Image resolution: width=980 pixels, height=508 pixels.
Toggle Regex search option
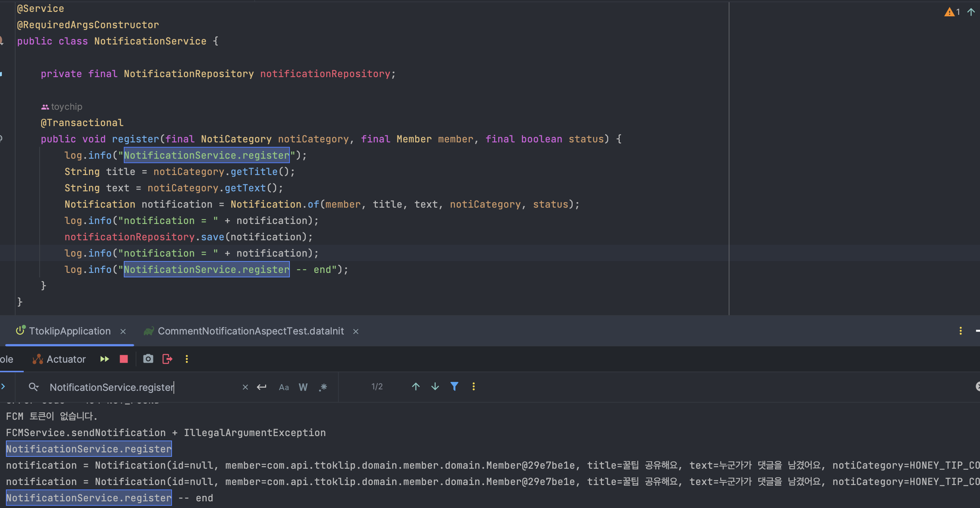click(x=323, y=387)
